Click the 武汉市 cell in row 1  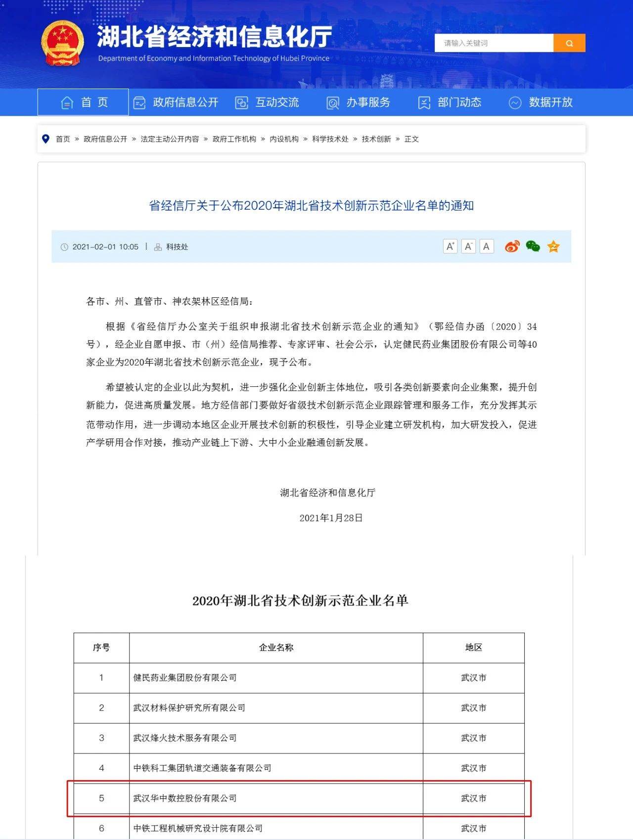pyautogui.click(x=474, y=678)
